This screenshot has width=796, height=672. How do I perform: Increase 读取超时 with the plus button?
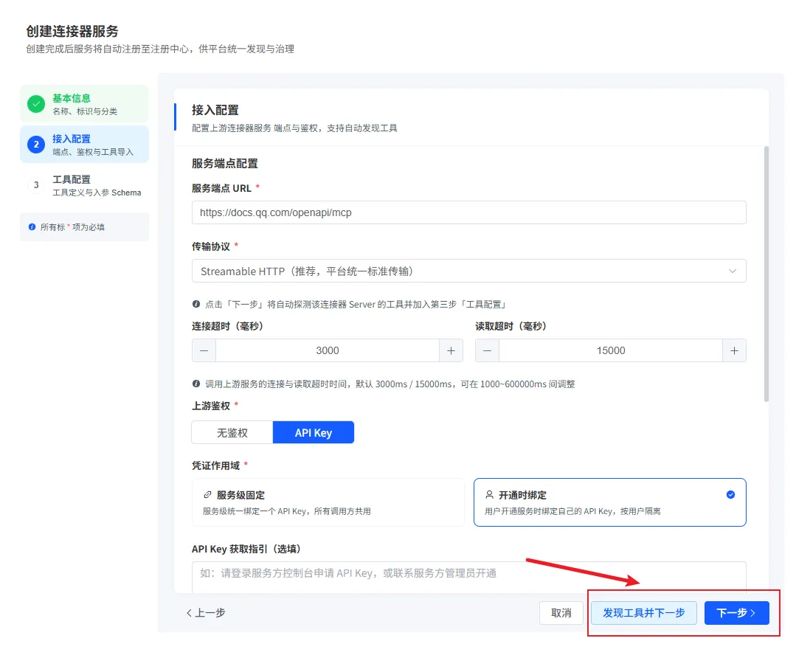coord(734,350)
